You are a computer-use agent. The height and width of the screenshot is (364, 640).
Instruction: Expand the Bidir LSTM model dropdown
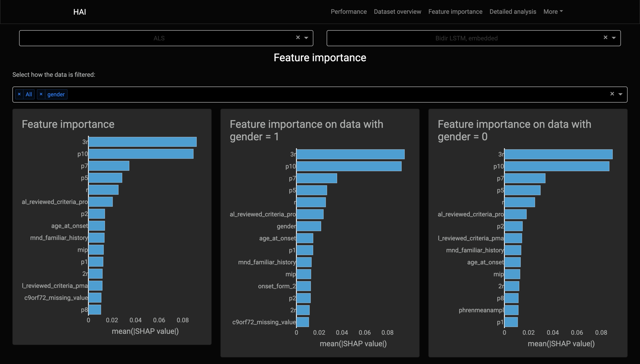[614, 38]
